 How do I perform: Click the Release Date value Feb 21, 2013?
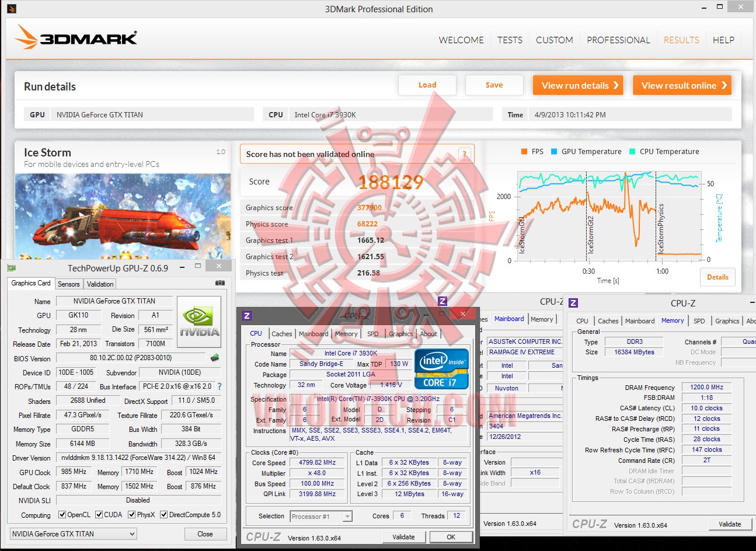tap(79, 344)
